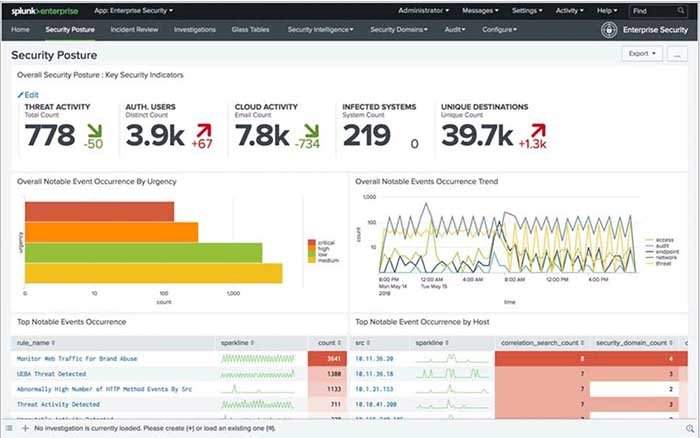Open the Export dropdown button
The image size is (700, 438).
[x=642, y=54]
